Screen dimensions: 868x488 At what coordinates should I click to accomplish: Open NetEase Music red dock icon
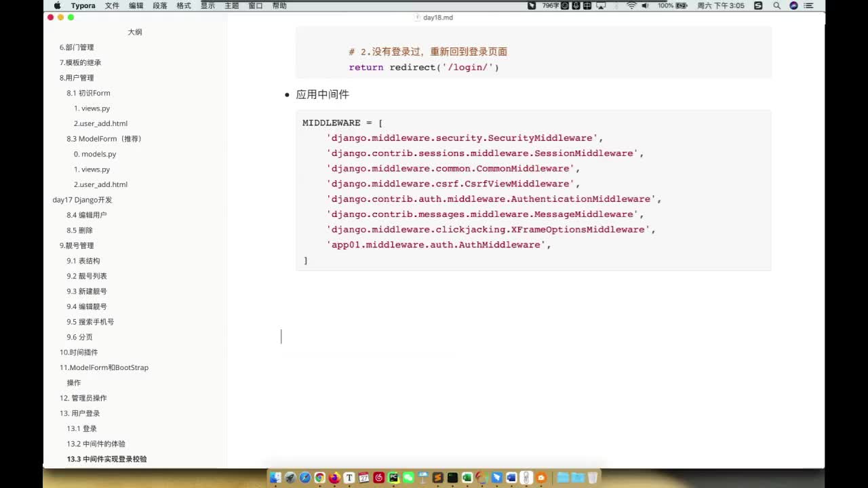coord(378,478)
